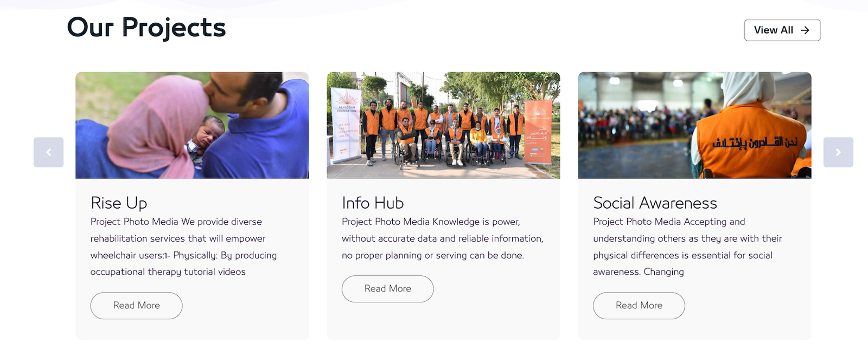Open Read More under Info Hub
Screen dimensions: 868x362
click(387, 289)
